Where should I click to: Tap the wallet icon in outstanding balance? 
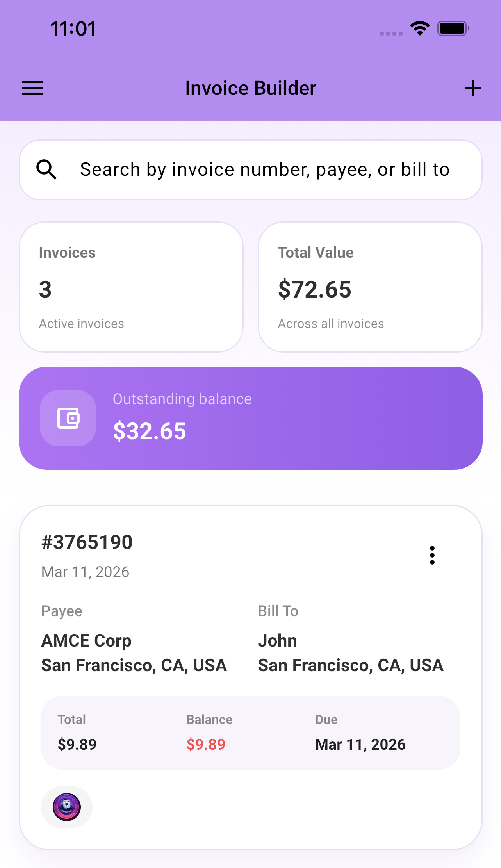(68, 418)
